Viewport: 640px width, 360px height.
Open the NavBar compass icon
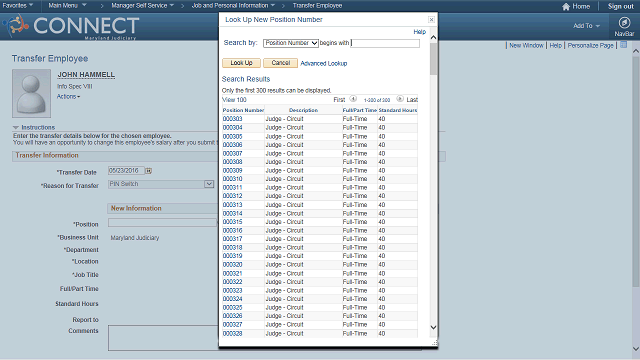(x=624, y=23)
